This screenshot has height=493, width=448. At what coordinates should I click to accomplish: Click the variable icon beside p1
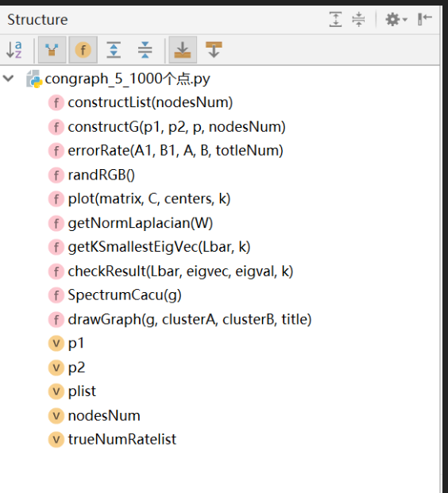(x=56, y=343)
